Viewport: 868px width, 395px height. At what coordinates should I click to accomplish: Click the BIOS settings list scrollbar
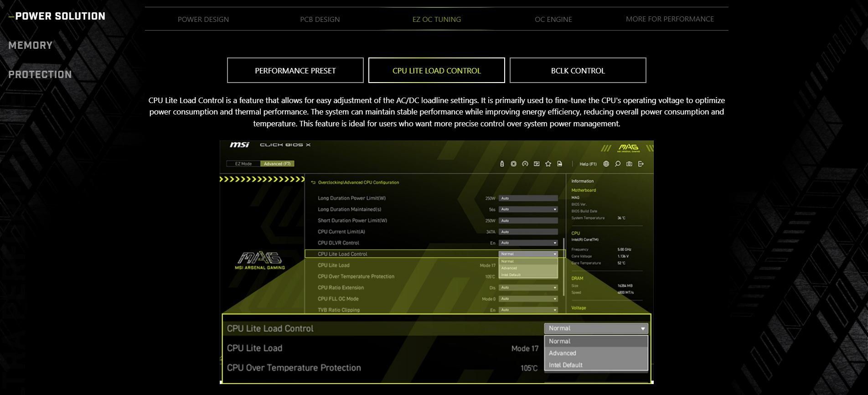(564, 266)
